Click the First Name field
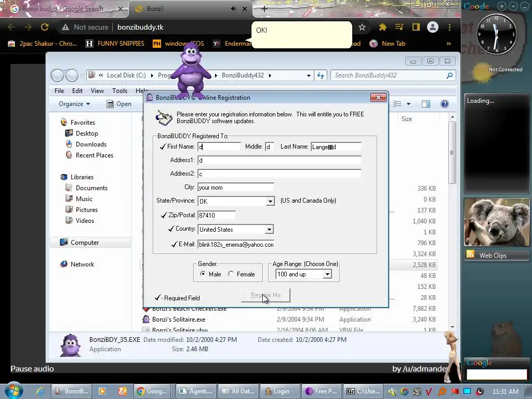The image size is (532, 399). pyautogui.click(x=219, y=147)
